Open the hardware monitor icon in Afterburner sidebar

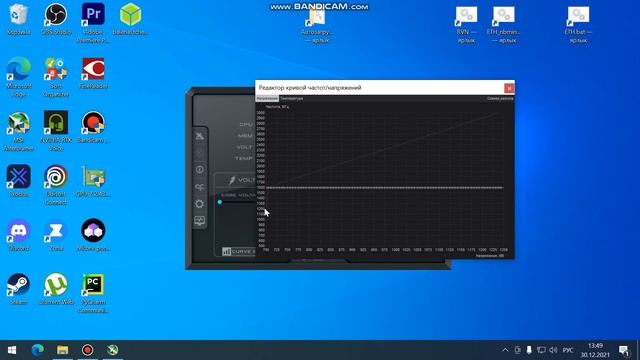click(x=200, y=221)
